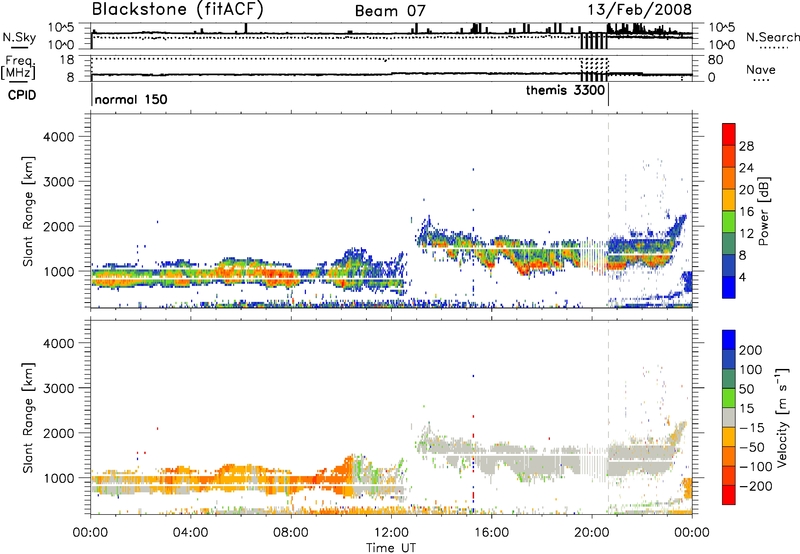Click the left '10^5' noise axis value
Image resolution: width=800 pixels, height=554 pixels.
pos(61,27)
